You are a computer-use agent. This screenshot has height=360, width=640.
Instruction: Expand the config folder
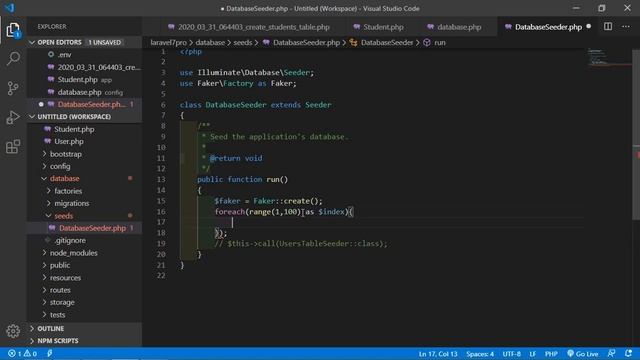click(60, 167)
